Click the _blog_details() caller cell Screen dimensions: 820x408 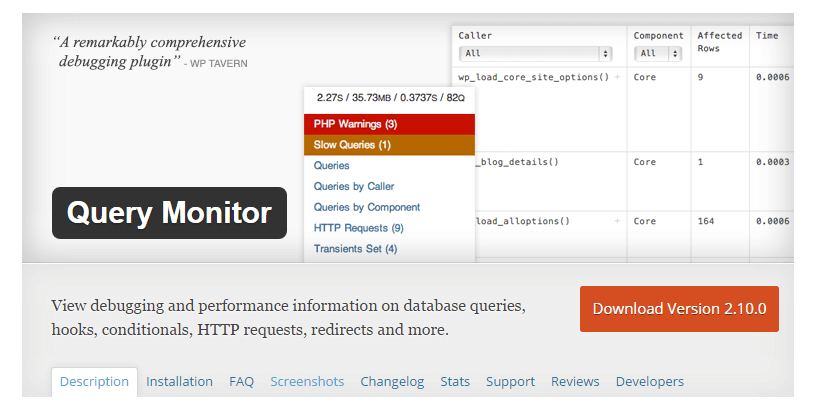[517, 162]
